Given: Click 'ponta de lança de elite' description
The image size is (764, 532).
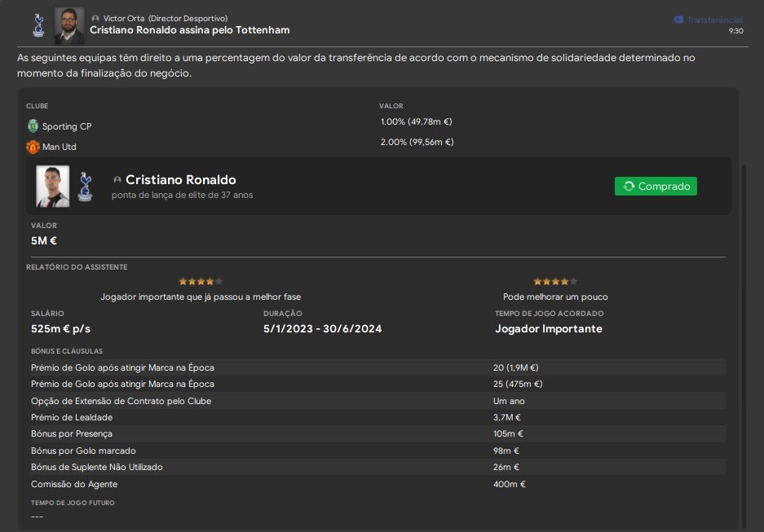Looking at the screenshot, I should coord(182,196).
